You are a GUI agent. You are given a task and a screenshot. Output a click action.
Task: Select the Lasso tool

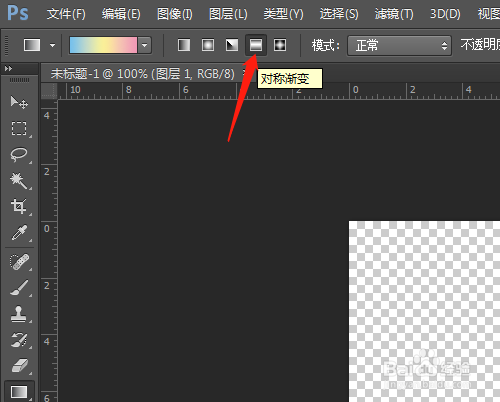pos(19,154)
